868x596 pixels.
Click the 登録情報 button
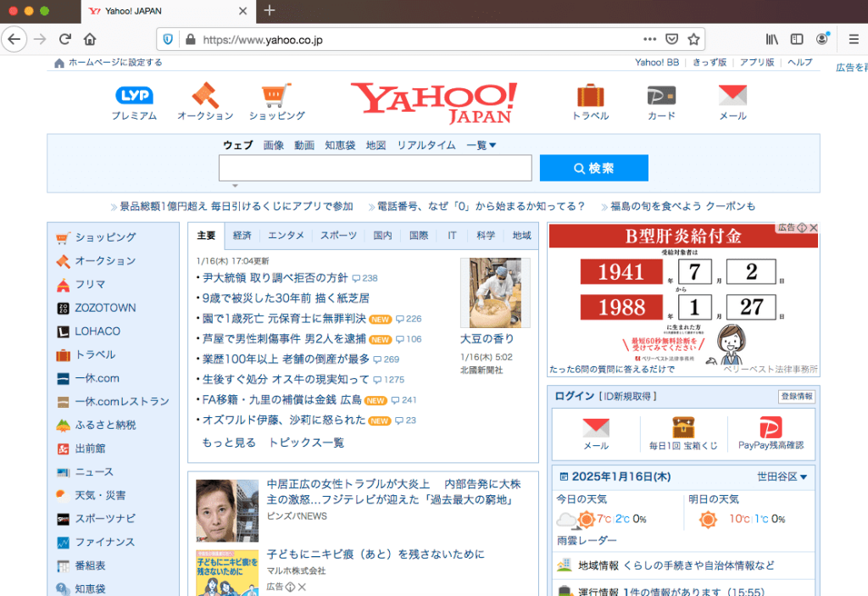(x=797, y=396)
